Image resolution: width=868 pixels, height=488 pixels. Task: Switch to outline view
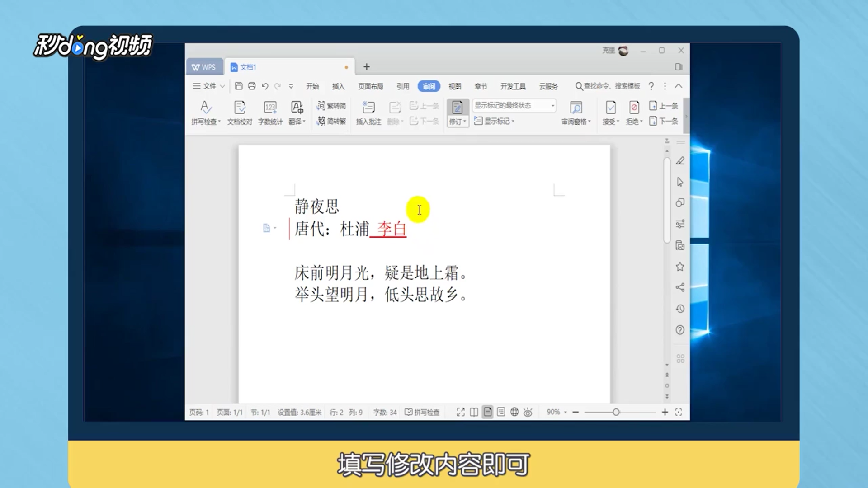(501, 412)
